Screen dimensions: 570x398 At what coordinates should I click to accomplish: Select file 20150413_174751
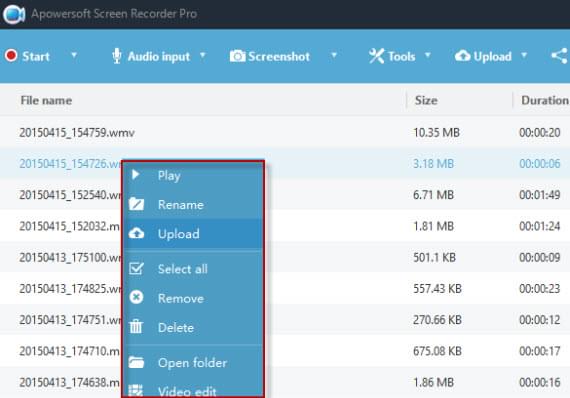point(70,320)
